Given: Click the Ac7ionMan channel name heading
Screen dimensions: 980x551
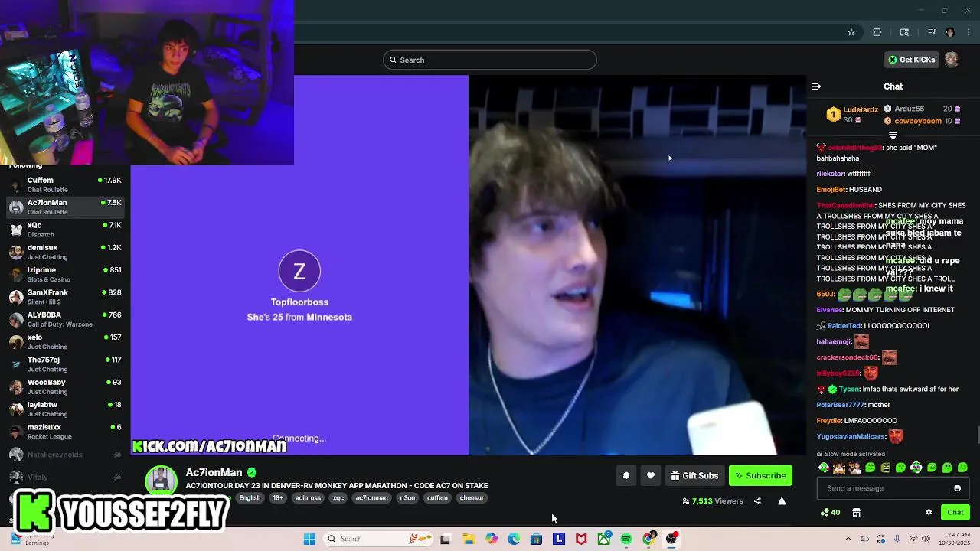Looking at the screenshot, I should click(x=214, y=472).
